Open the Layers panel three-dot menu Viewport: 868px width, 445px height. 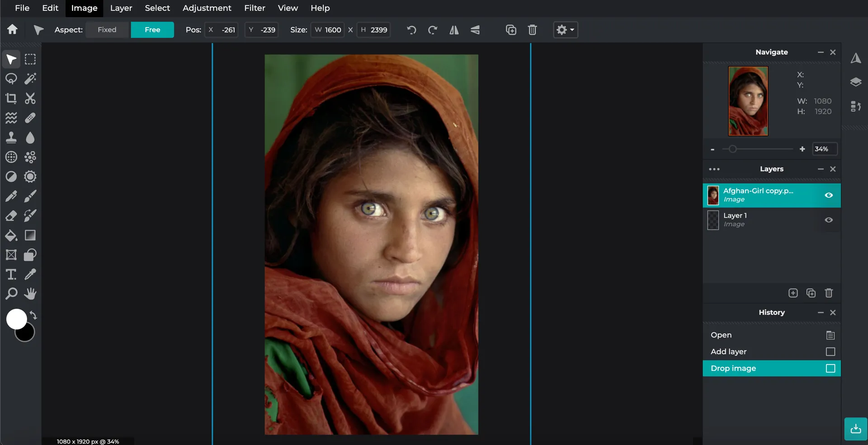714,169
